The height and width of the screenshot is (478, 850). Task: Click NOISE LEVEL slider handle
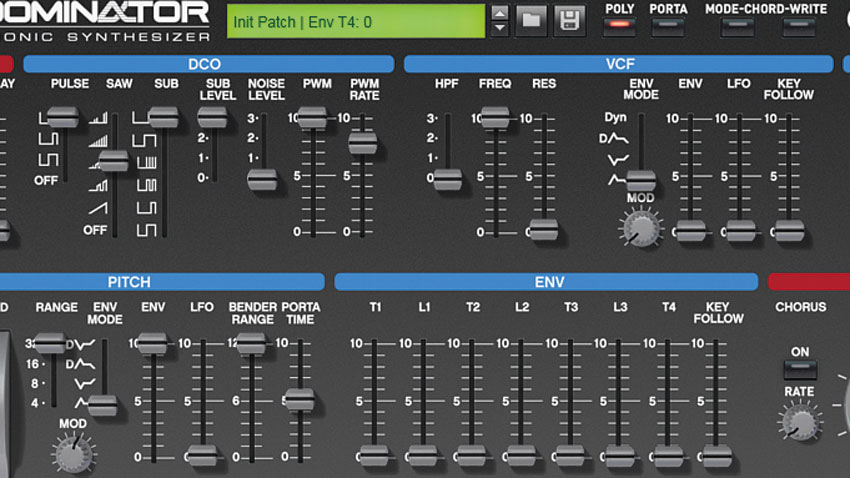[x=262, y=179]
